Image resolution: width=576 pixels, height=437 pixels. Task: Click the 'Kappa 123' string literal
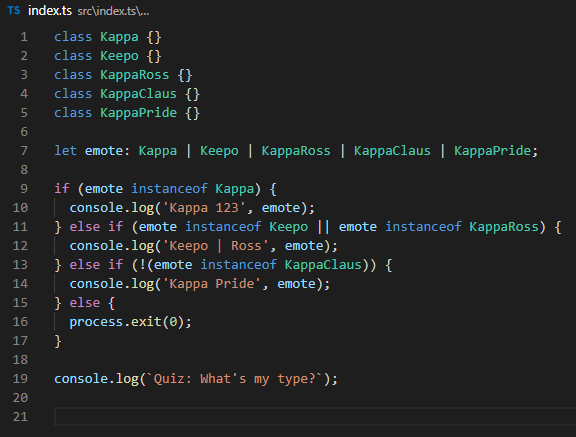tap(204, 208)
